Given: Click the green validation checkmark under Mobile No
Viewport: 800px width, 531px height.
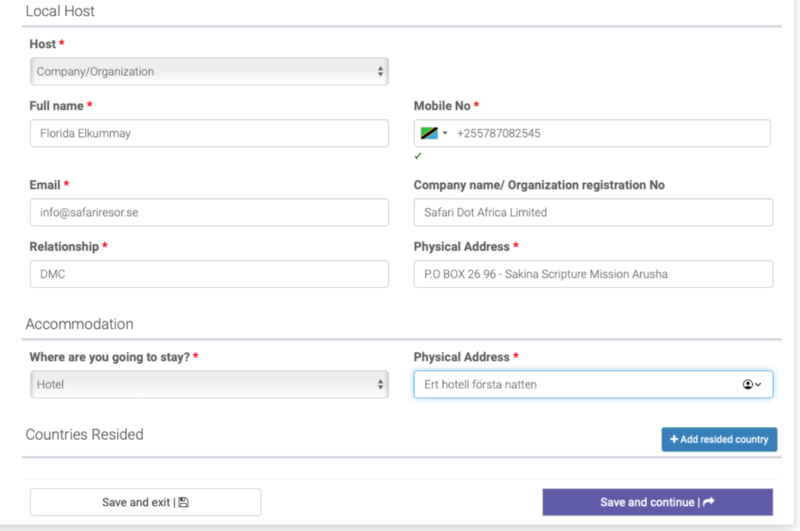Looking at the screenshot, I should [x=418, y=157].
